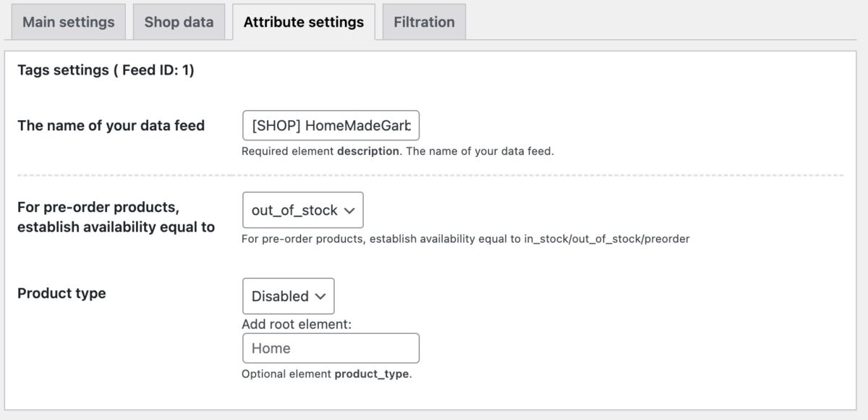Switch to the Filtration tab
The height and width of the screenshot is (420, 868).
424,22
